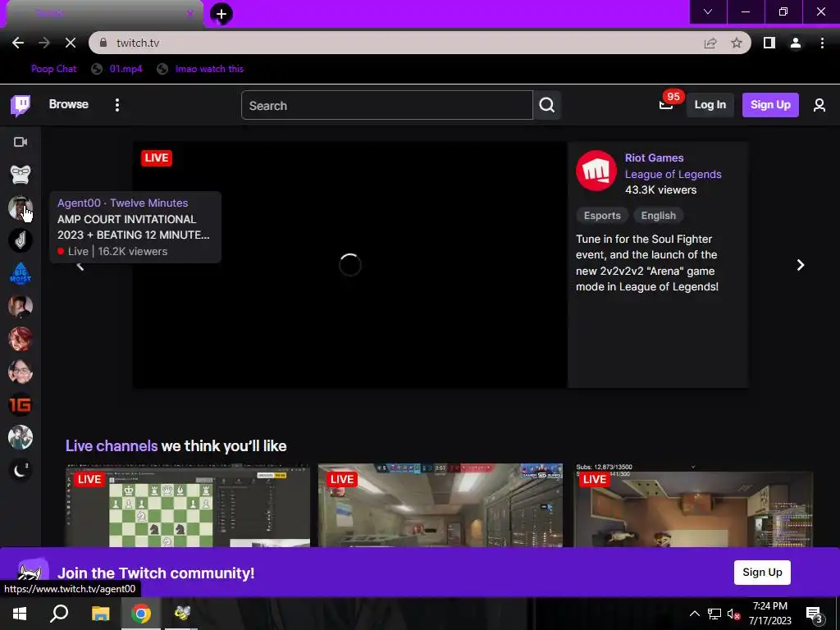Screen dimensions: 840x630
Task: Click the Chrome taskbar icon
Action: click(141, 614)
